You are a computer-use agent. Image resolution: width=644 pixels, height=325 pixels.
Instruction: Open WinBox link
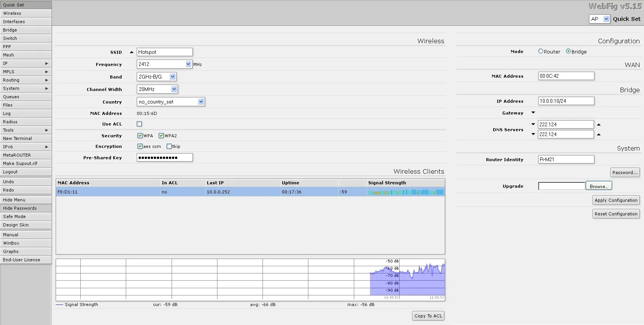26,243
